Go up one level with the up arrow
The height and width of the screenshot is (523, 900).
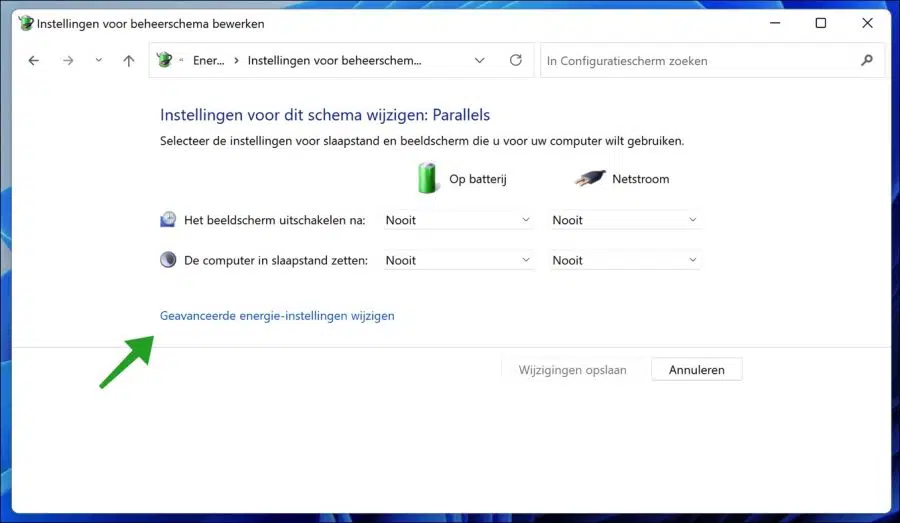129,60
